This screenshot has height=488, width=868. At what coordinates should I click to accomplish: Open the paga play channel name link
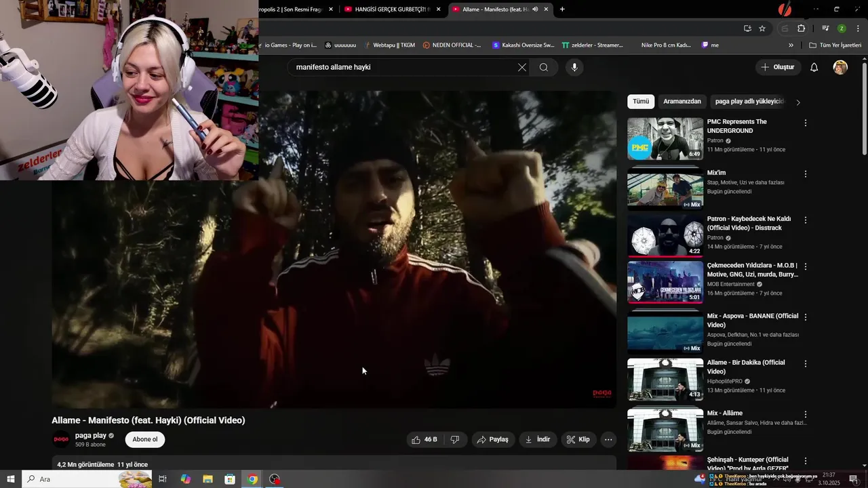click(91, 435)
